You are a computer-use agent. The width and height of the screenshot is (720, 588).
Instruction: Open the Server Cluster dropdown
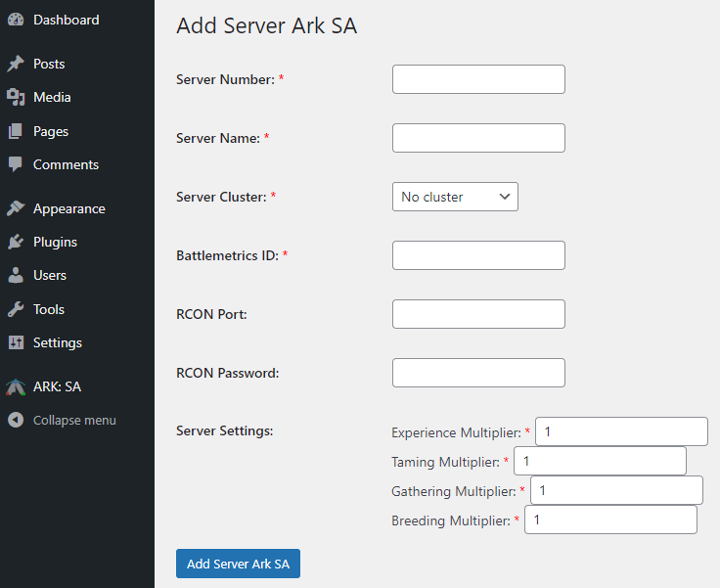[x=455, y=197]
